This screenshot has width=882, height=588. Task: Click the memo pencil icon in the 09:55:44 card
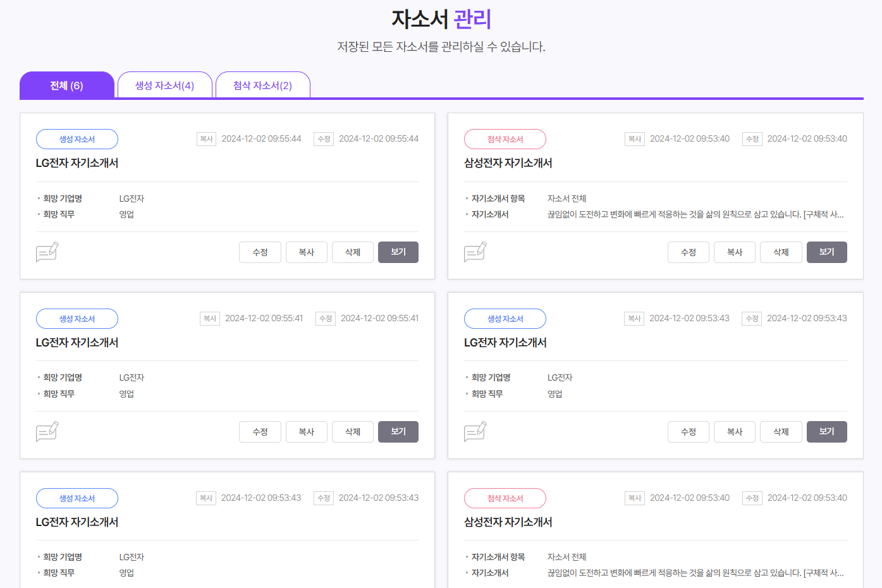[47, 252]
